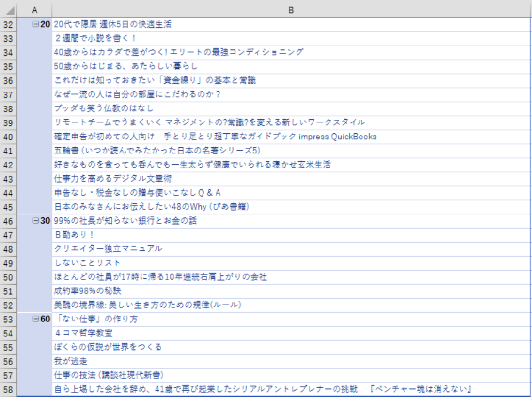Select column B header

click(291, 10)
